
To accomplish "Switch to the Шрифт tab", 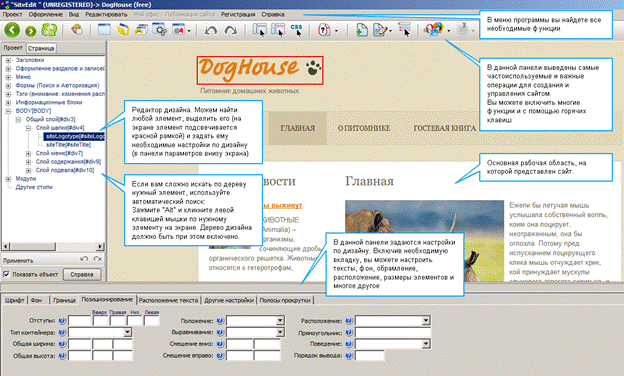I will tap(15, 300).
